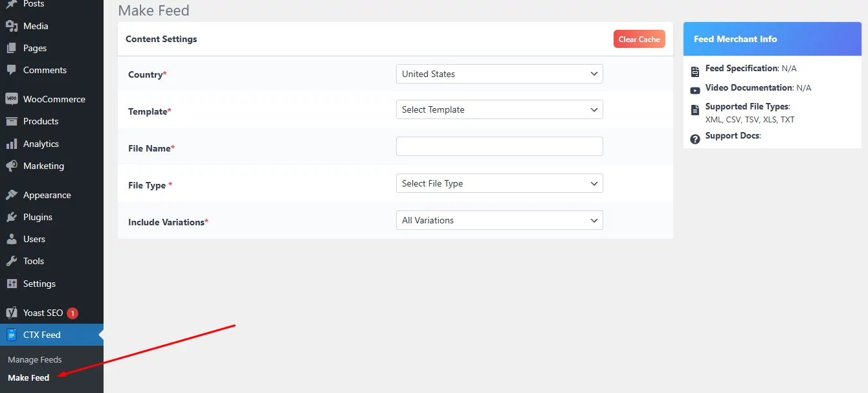The image size is (868, 393).
Task: Select the CTX Feed menu item
Action: 52,335
